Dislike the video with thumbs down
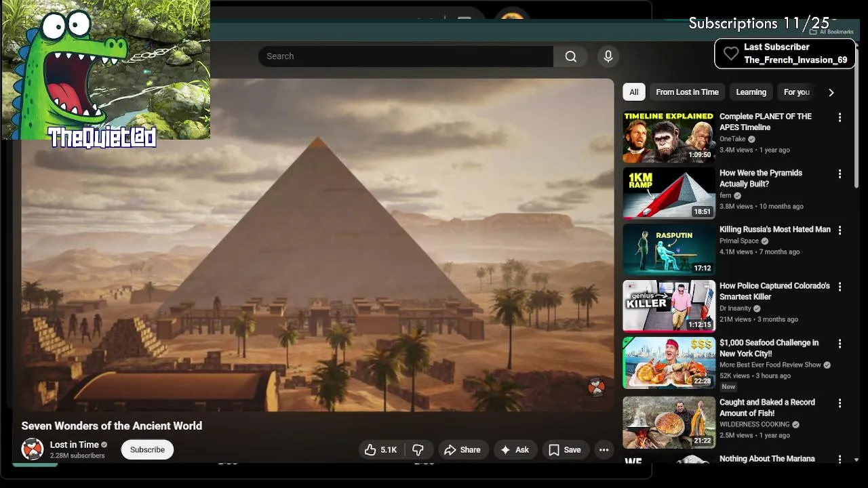This screenshot has height=488, width=868. [x=418, y=449]
